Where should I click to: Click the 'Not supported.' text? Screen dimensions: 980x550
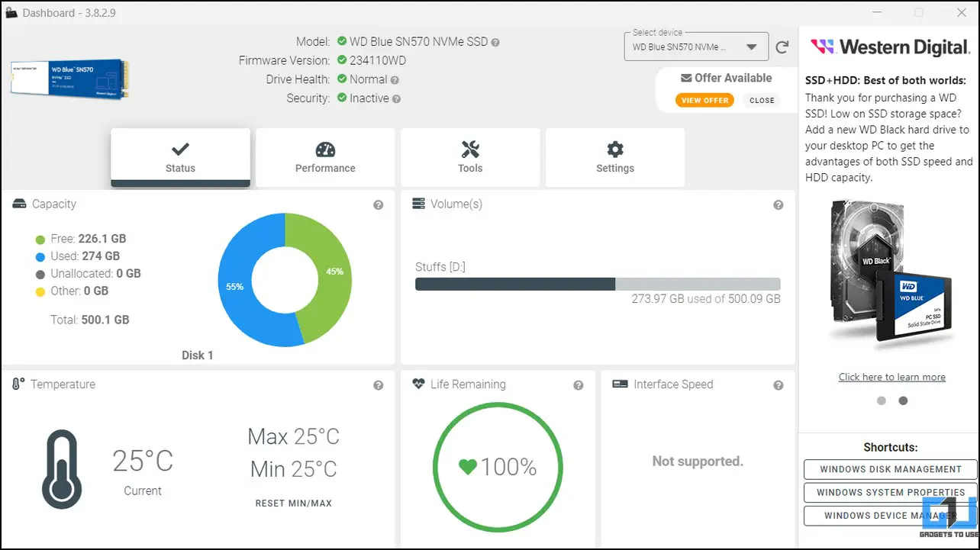pos(698,461)
